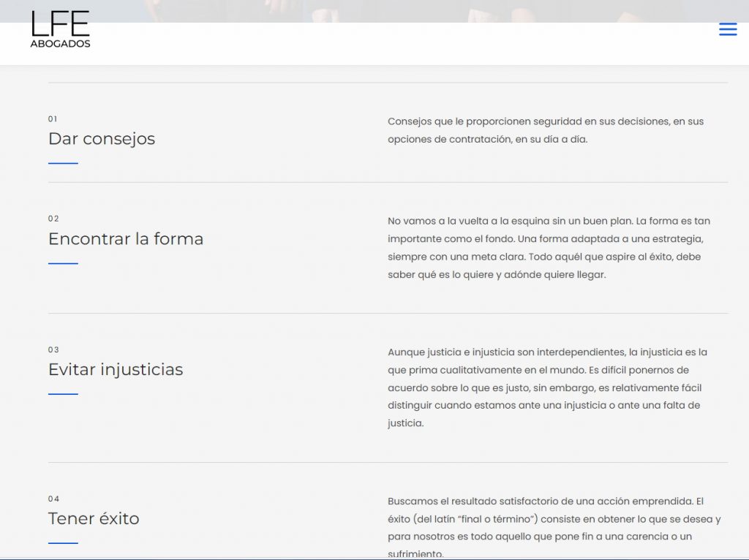Screen dimensions: 749x560
Task: Click the section number 04 label
Action: pos(53,499)
